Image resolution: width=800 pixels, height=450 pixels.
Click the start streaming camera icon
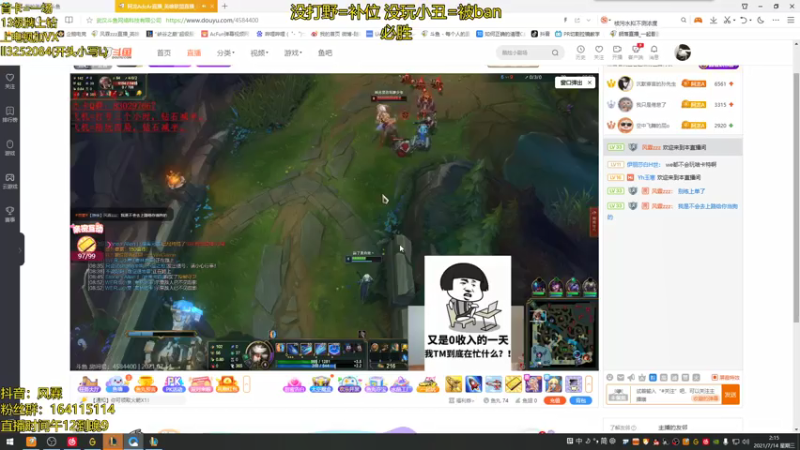[617, 52]
